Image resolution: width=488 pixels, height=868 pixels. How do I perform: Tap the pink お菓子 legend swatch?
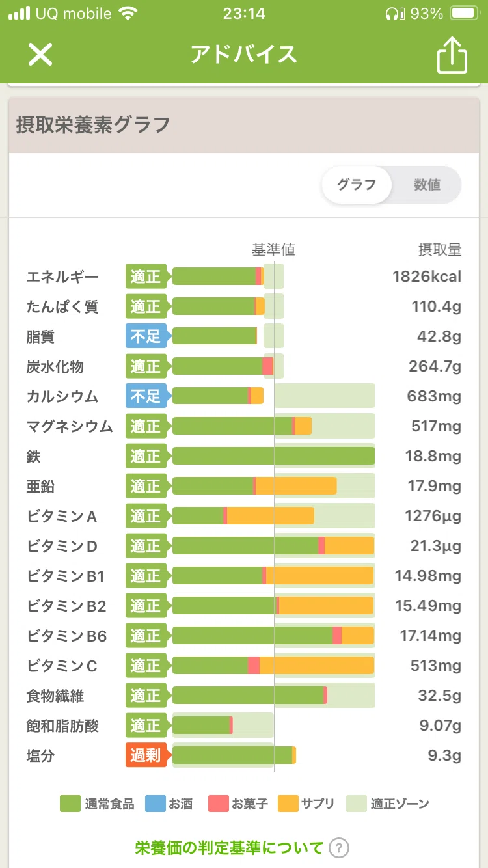[218, 804]
